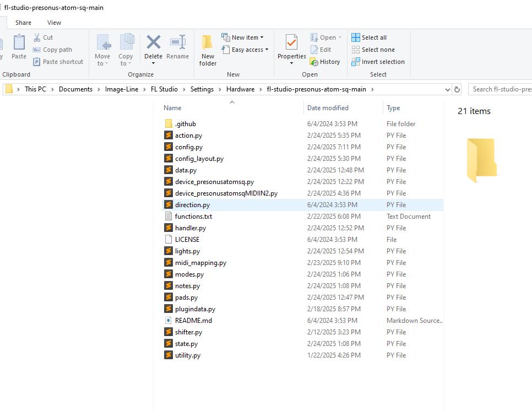Viewport: 532px width, 411px height.
Task: Click the Cut scissors icon
Action: pos(37,37)
